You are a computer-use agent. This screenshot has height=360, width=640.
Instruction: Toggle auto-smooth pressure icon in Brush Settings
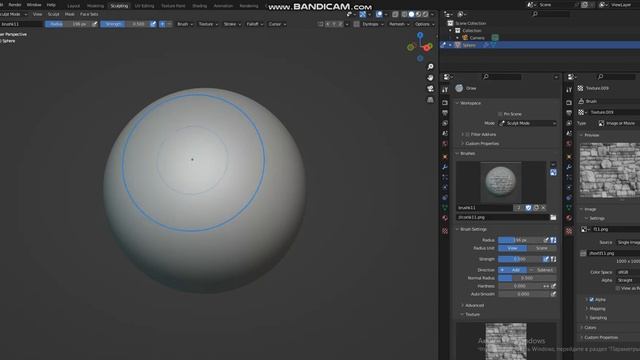[x=553, y=294]
